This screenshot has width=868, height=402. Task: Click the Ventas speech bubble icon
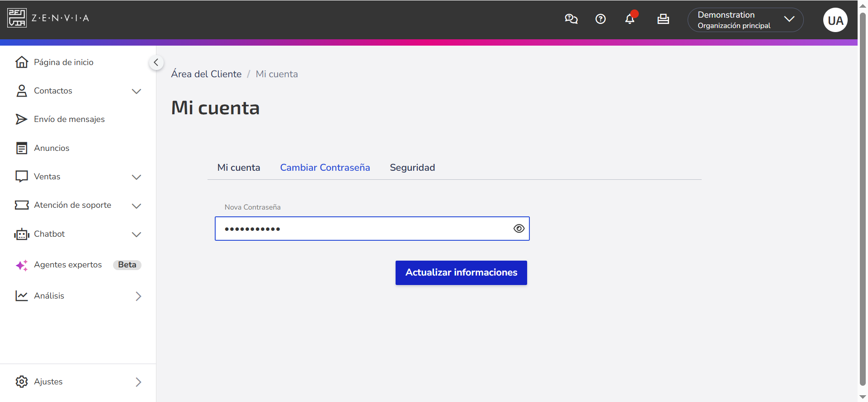21,177
